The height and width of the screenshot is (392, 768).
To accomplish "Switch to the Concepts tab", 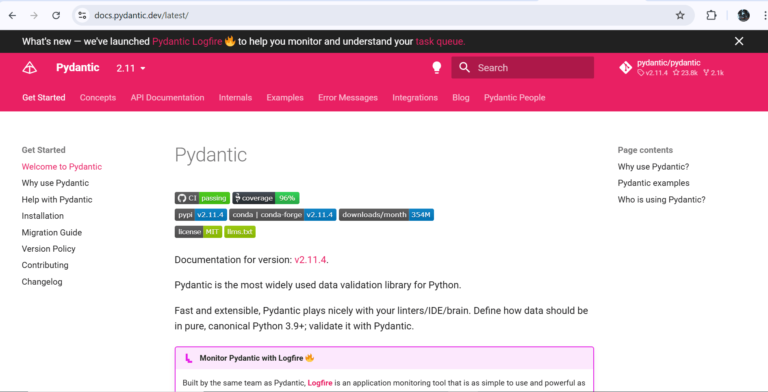I will (98, 98).
